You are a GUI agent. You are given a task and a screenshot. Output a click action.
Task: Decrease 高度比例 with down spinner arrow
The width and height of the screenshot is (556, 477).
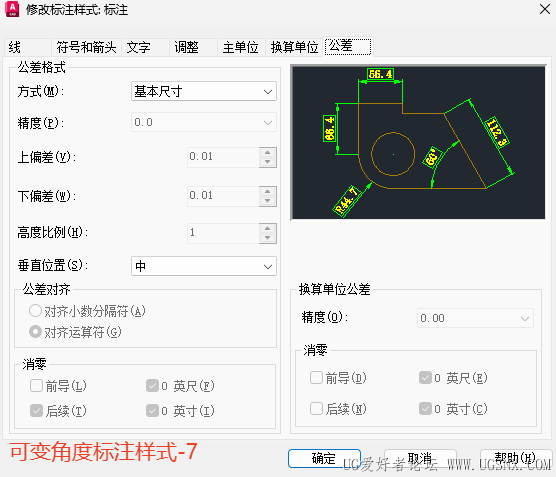click(x=268, y=238)
